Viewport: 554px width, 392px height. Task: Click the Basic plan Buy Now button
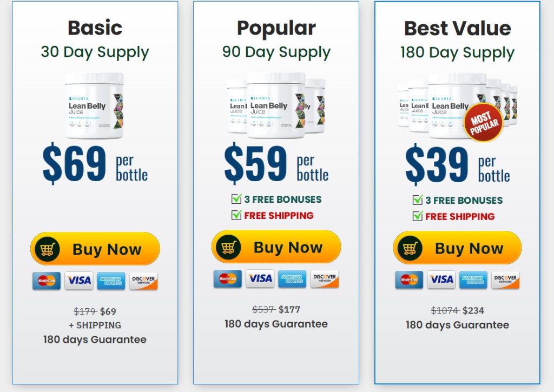(95, 249)
